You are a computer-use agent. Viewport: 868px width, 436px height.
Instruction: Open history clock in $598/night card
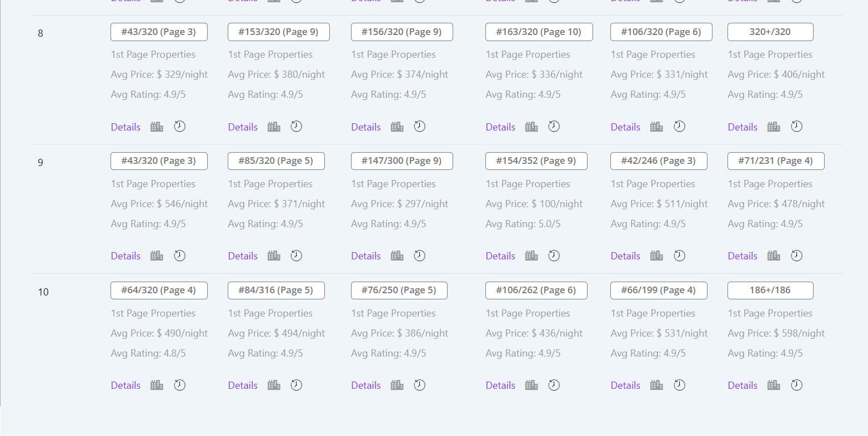(x=796, y=385)
